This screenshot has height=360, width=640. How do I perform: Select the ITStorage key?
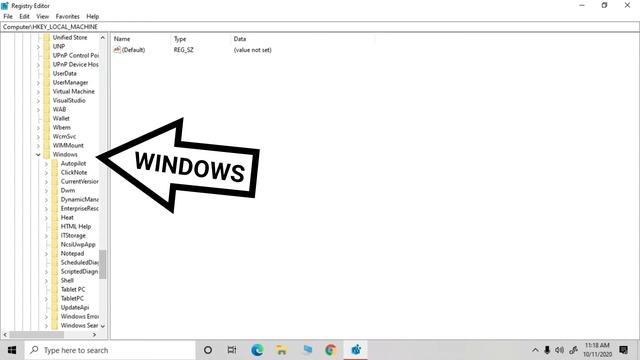[73, 236]
